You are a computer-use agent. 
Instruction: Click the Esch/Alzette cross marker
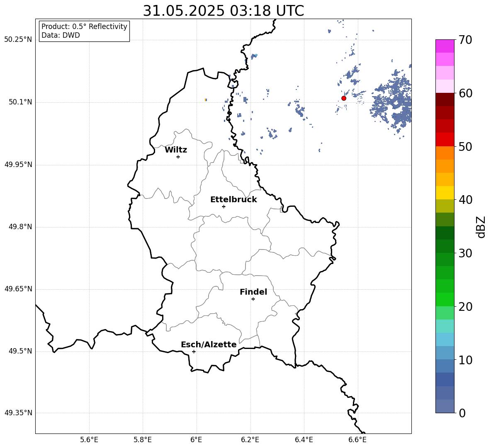point(194,351)
